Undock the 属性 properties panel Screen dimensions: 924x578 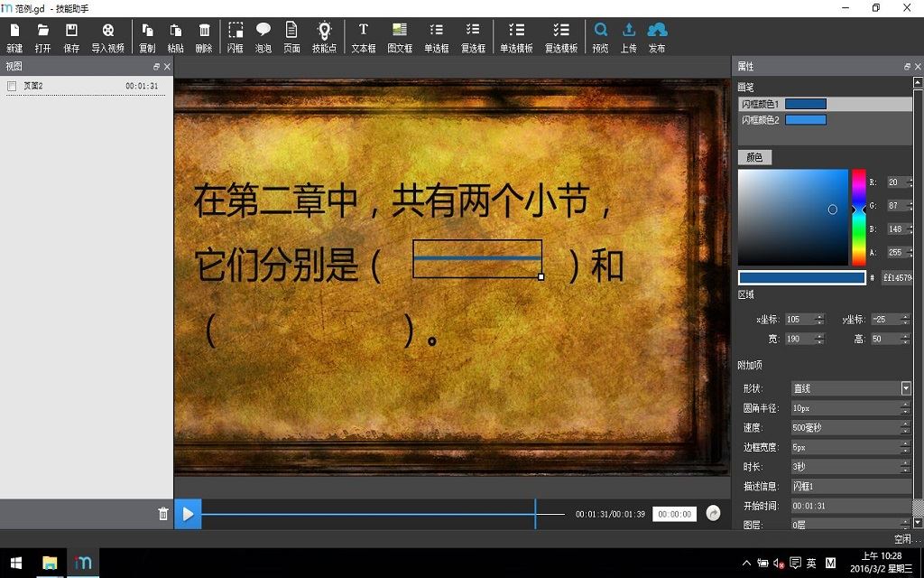(x=907, y=67)
